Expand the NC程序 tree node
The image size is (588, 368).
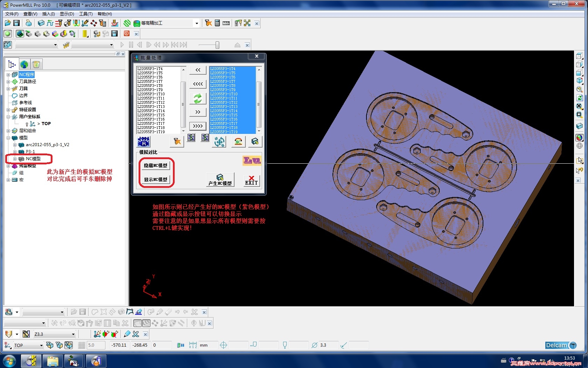(8, 75)
